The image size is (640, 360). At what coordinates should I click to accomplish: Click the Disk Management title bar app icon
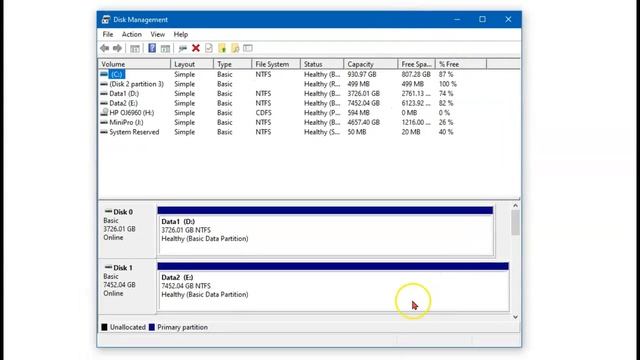106,19
